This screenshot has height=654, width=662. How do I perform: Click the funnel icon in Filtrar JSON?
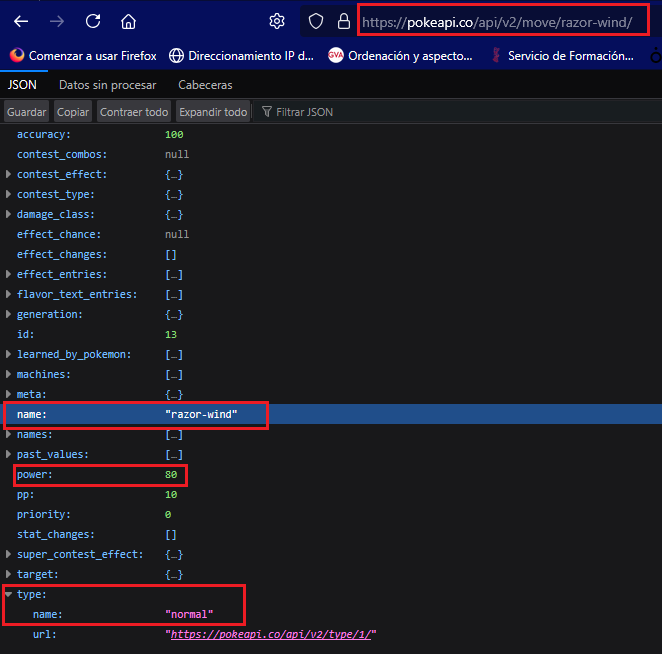point(267,112)
